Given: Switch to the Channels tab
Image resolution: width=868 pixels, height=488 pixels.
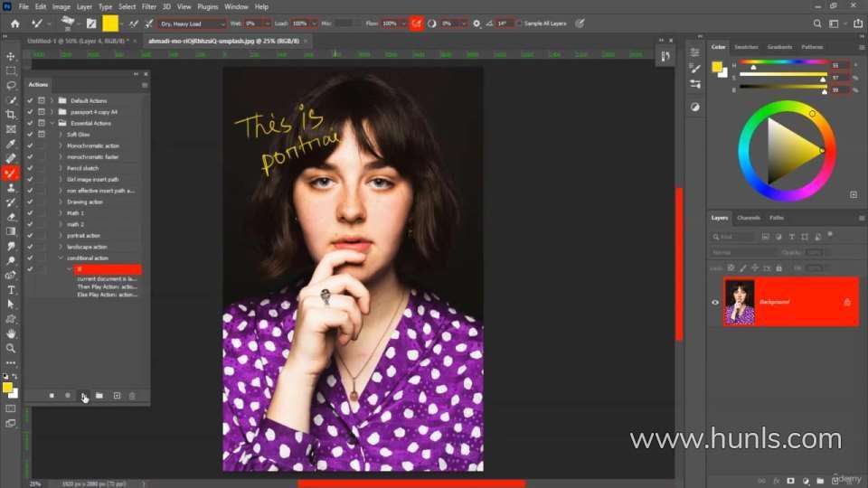Looking at the screenshot, I should tap(749, 218).
